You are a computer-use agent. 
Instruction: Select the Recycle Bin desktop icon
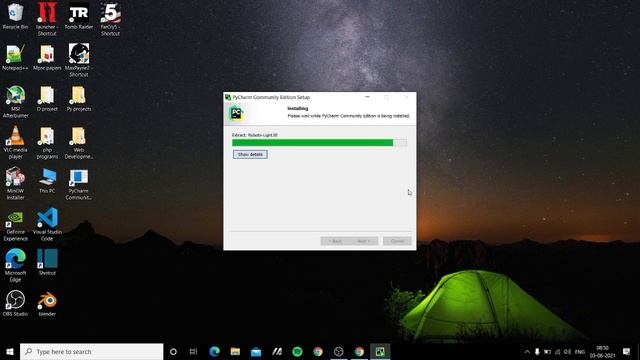(15, 17)
